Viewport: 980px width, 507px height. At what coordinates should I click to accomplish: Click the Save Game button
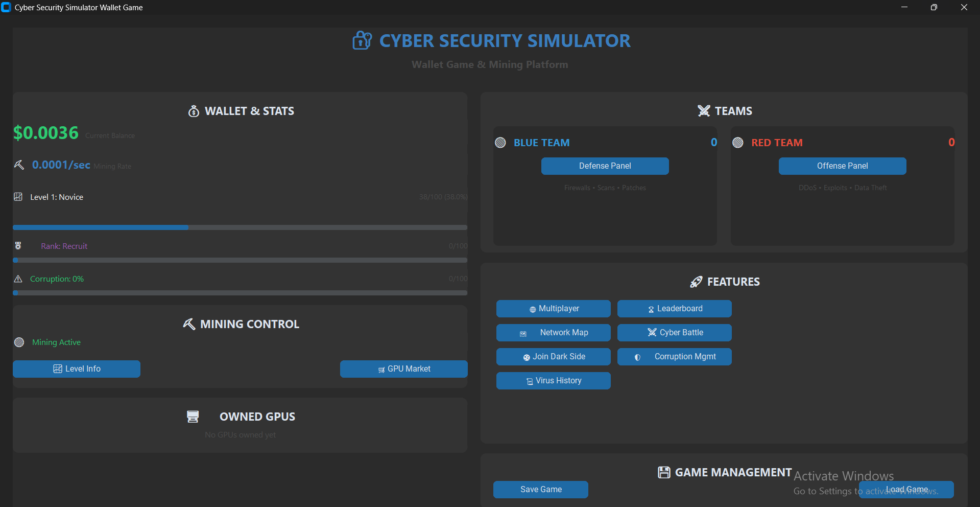pyautogui.click(x=540, y=490)
